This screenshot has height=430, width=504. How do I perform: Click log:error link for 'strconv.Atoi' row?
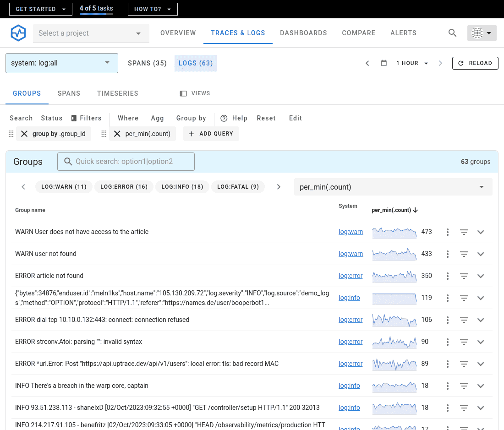pos(351,342)
